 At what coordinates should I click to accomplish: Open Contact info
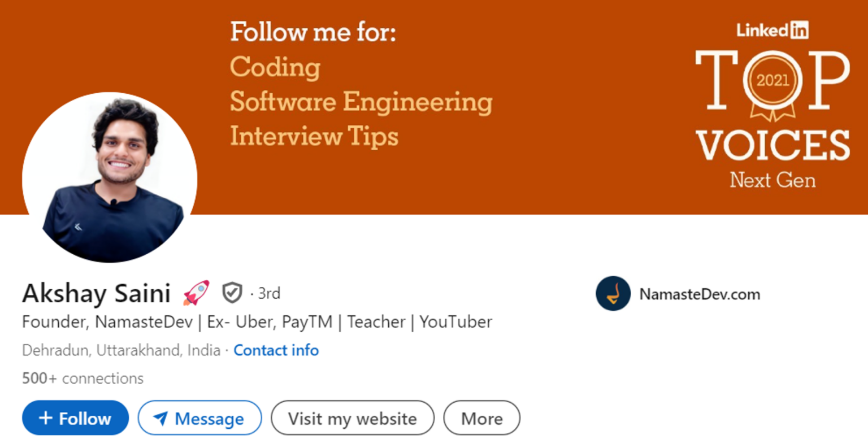click(276, 350)
